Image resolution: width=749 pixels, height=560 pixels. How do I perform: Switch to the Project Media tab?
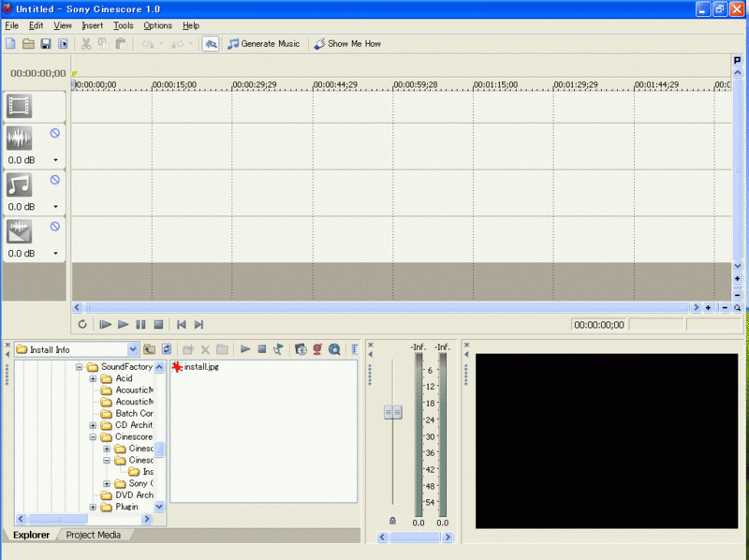pos(93,535)
